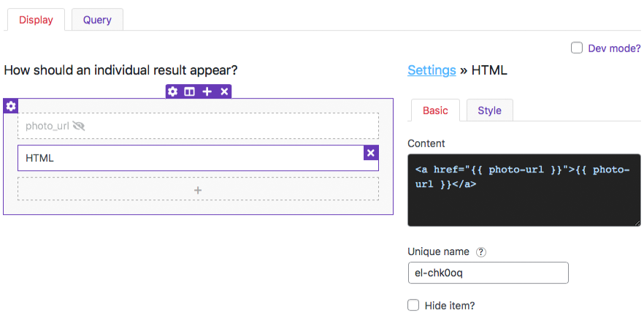644x318 pixels.
Task: Click the column layout icon in row toolbar
Action: [189, 91]
